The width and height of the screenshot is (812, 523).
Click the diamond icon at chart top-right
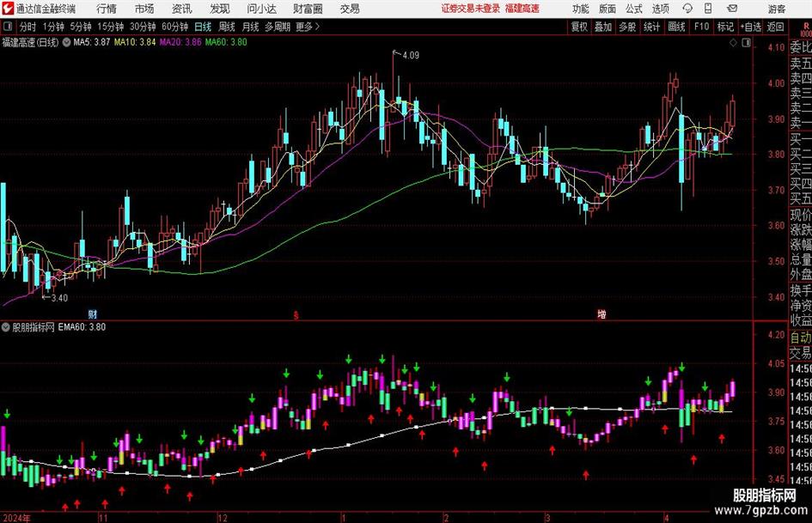click(x=733, y=43)
